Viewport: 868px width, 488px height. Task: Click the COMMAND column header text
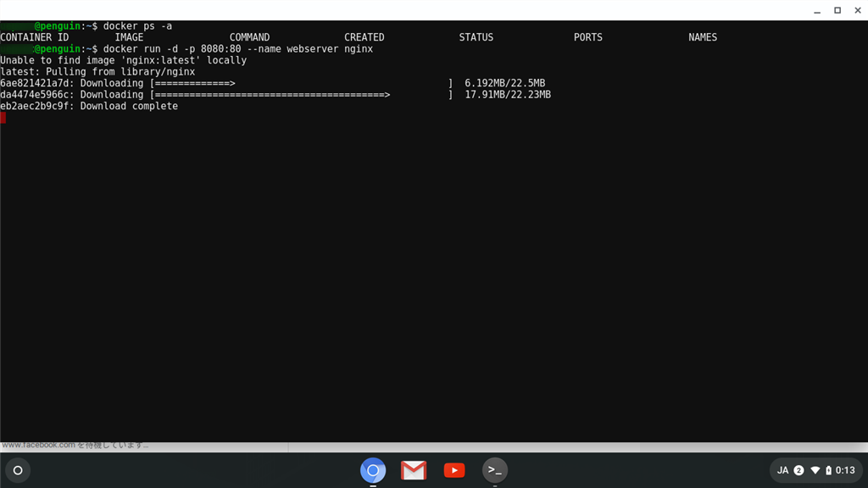point(250,37)
